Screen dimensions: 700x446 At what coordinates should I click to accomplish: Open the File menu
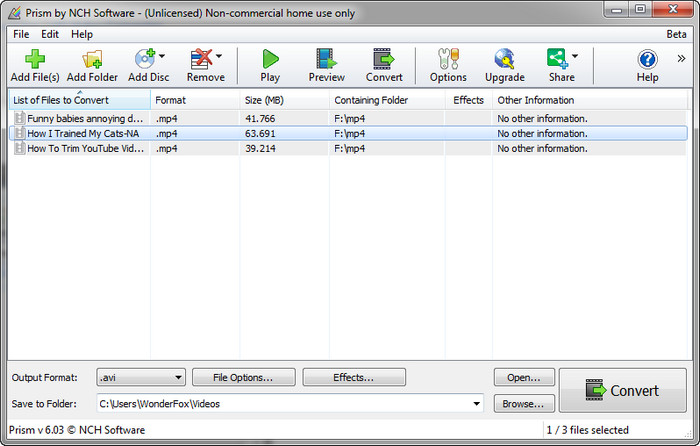21,34
